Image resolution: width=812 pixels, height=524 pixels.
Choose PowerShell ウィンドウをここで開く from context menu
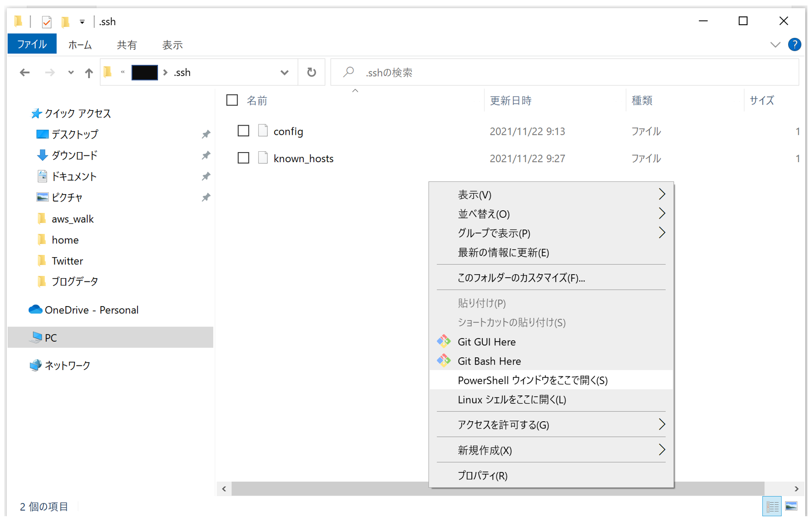click(533, 380)
